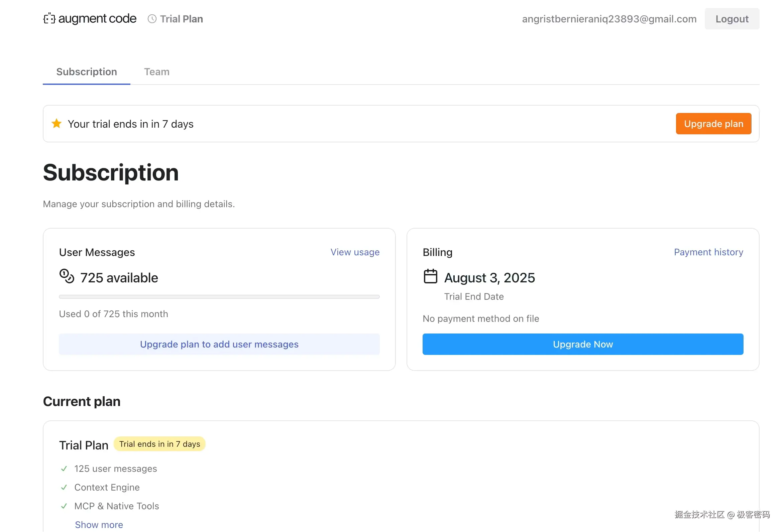Screen dimensions: 783x532
Task: Select the Subscription tab
Action: point(87,72)
